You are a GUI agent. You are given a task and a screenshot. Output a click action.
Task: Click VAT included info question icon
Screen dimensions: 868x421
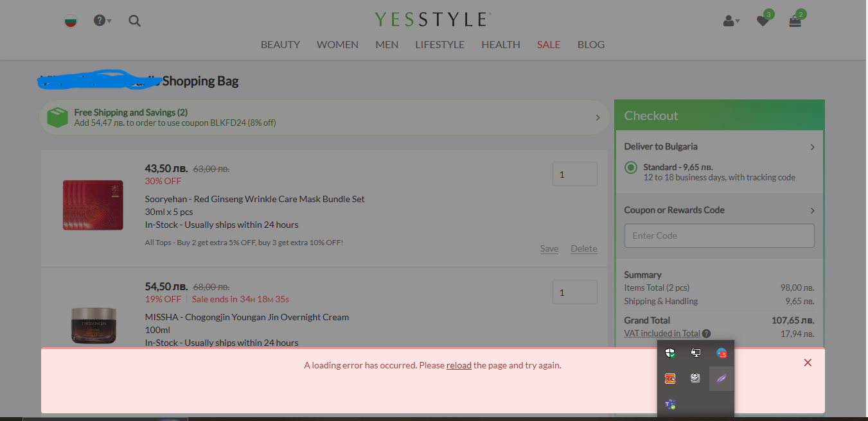pyautogui.click(x=707, y=334)
